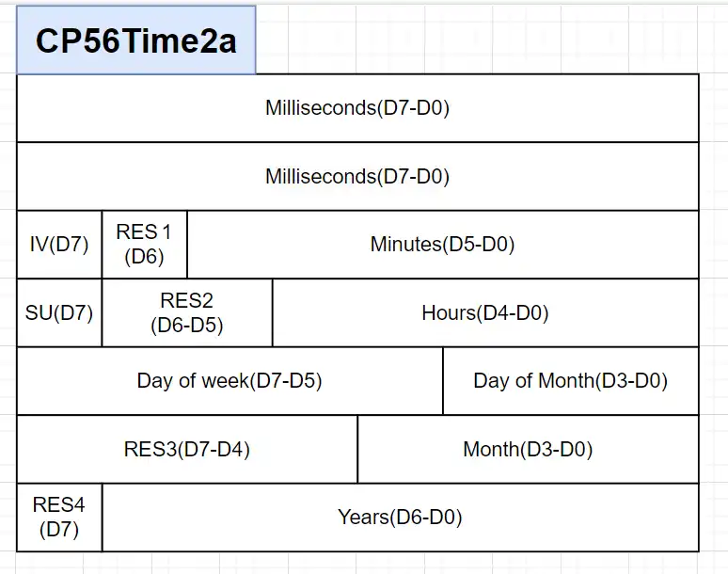Select the Day of Month(D3-D0) cell
Image resolution: width=728 pixels, height=574 pixels.
tap(570, 381)
